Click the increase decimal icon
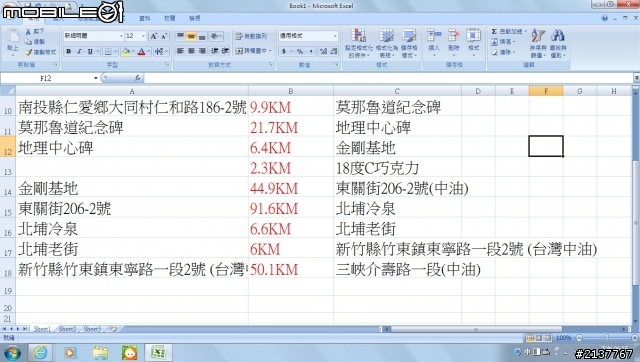Screen dimensions: 640x362 [x=324, y=51]
